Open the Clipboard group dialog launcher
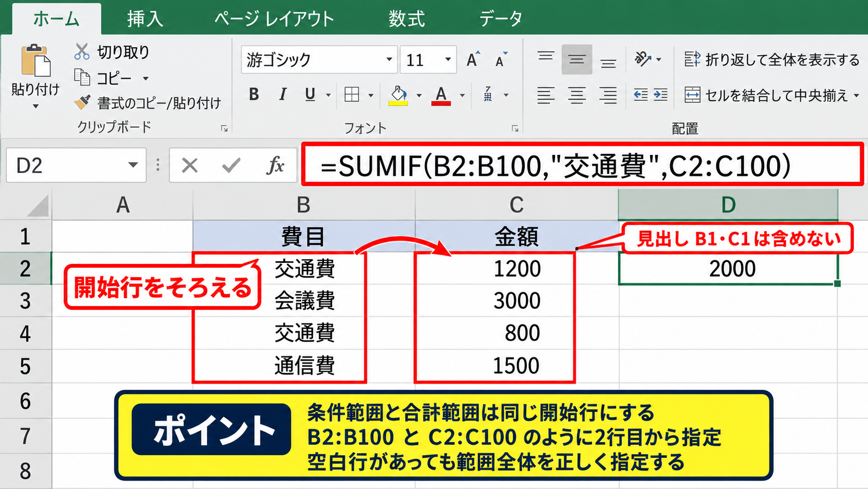 pos(224,128)
